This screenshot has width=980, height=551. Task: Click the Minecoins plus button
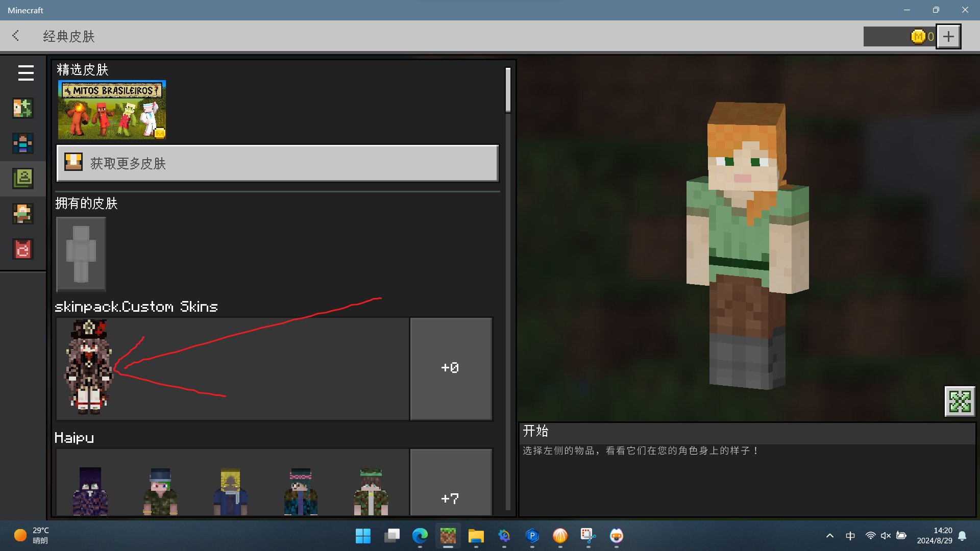coord(948,36)
